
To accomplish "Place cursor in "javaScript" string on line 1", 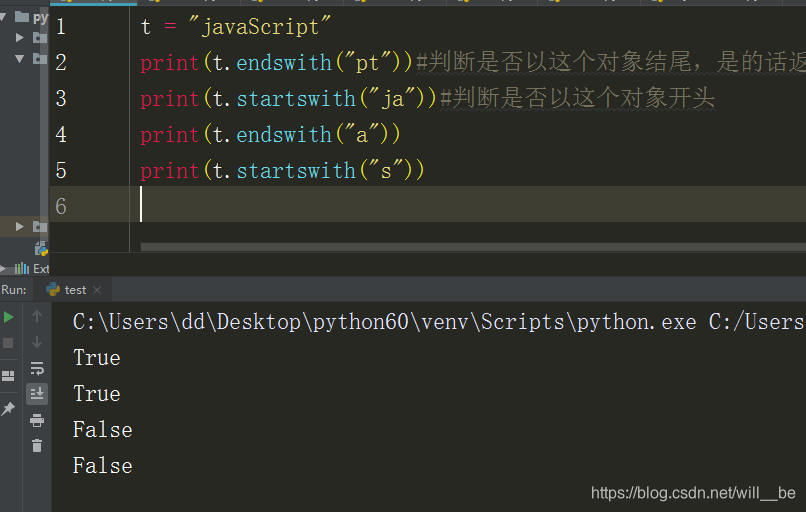I will pyautogui.click(x=260, y=26).
